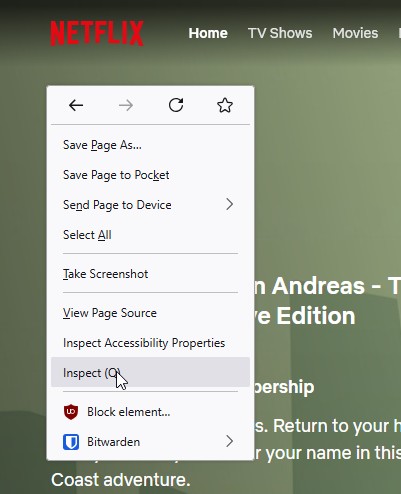This screenshot has height=494, width=401.
Task: Go to the TV Shows navigation link
Action: pyautogui.click(x=280, y=33)
